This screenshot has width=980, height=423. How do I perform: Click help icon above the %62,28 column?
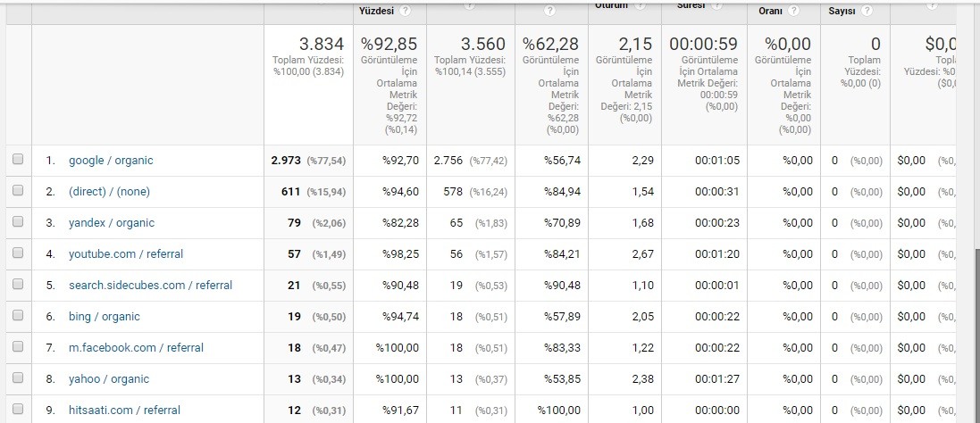click(x=549, y=10)
